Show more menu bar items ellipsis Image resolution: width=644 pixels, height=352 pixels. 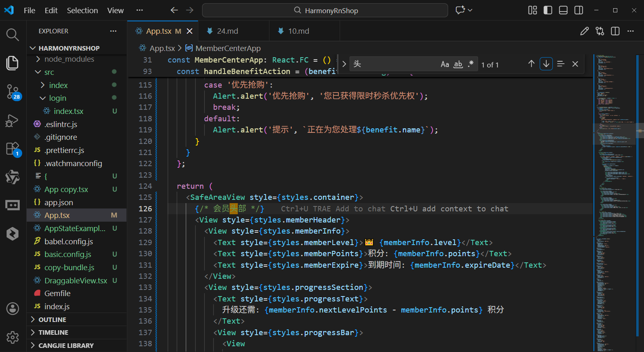140,10
